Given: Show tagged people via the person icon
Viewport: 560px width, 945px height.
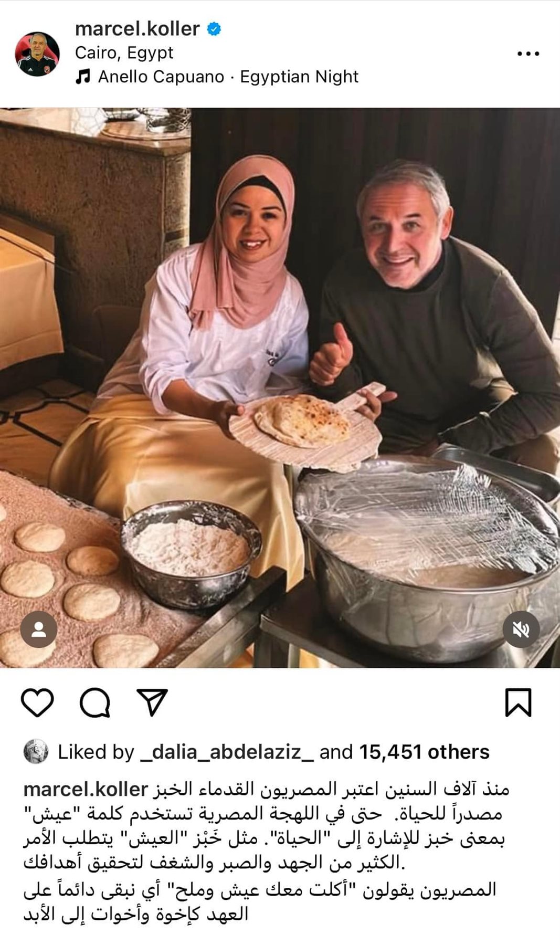Looking at the screenshot, I should click(x=39, y=629).
